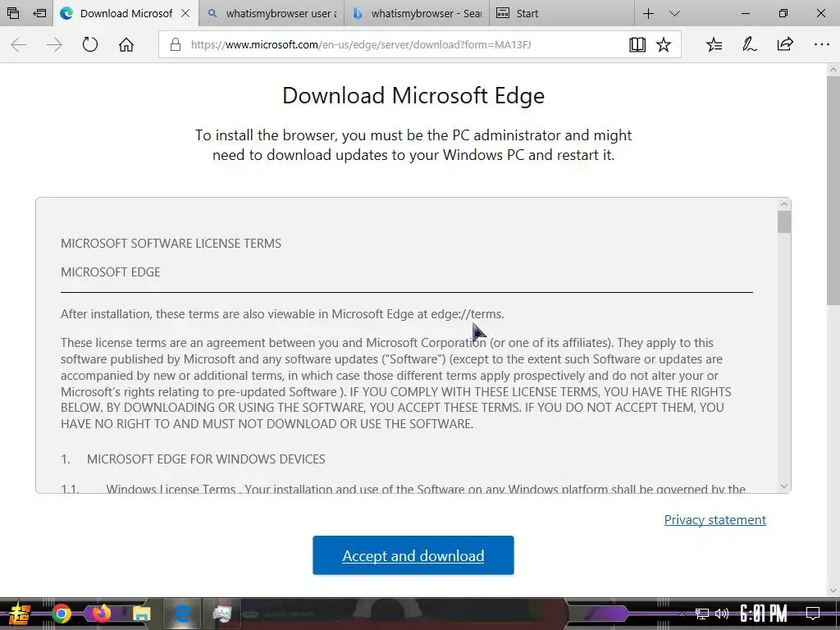Click the page vertical scrollbar thumb

pyautogui.click(x=833, y=190)
